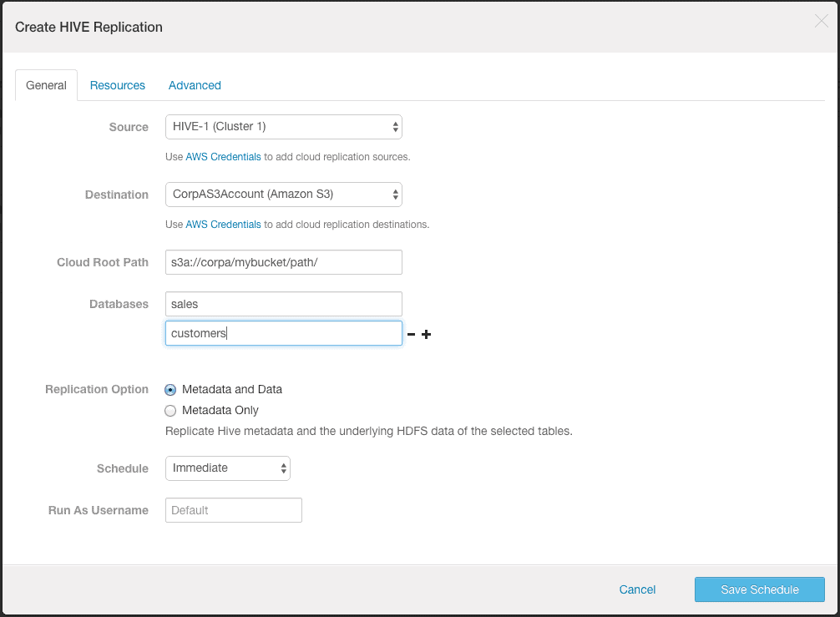The image size is (840, 617).
Task: Switch to the Advanced tab
Action: point(195,84)
